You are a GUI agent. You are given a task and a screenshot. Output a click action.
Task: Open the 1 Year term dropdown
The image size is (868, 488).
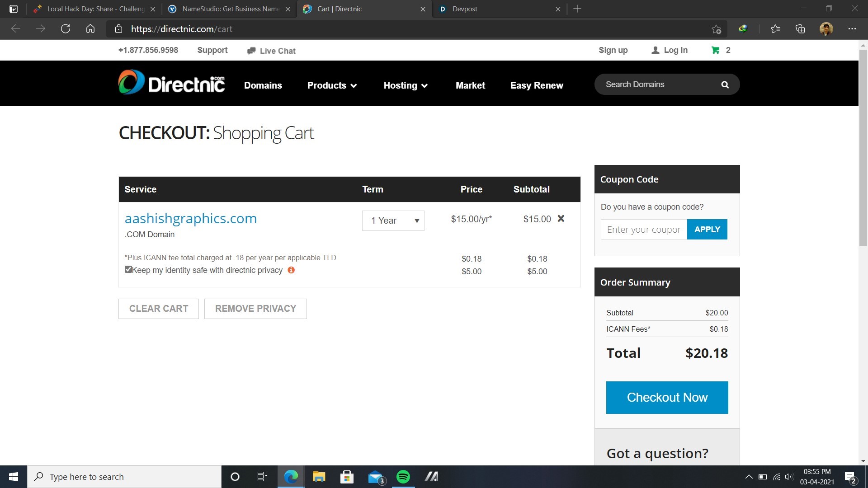tap(393, 221)
